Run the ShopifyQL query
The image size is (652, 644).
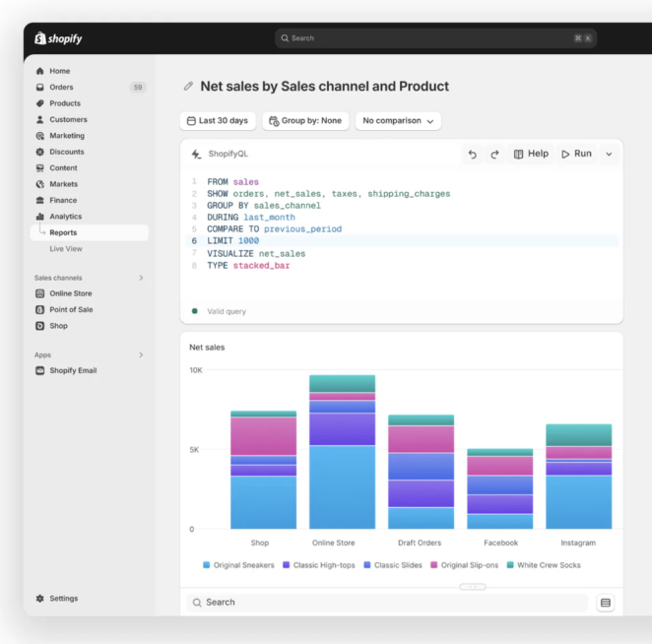[576, 154]
